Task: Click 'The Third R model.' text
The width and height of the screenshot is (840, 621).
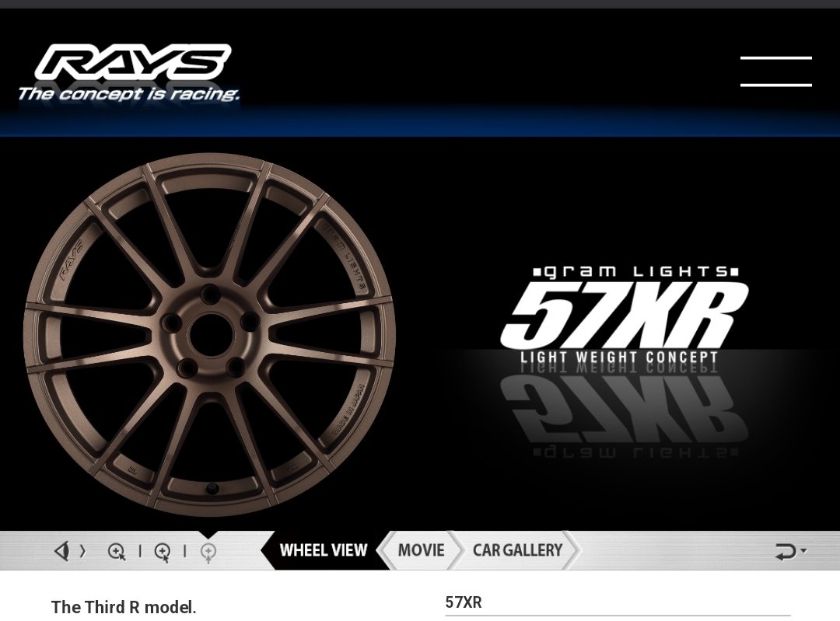Action: coord(124,608)
